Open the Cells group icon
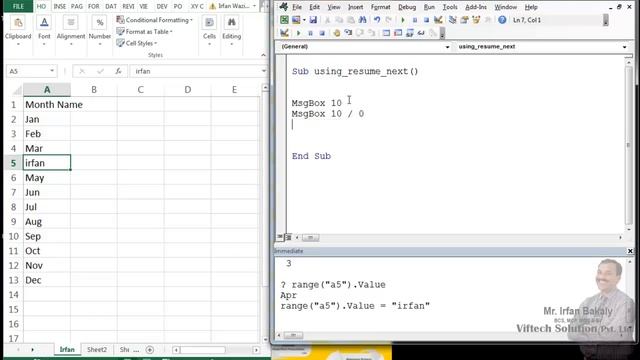 [209, 23]
